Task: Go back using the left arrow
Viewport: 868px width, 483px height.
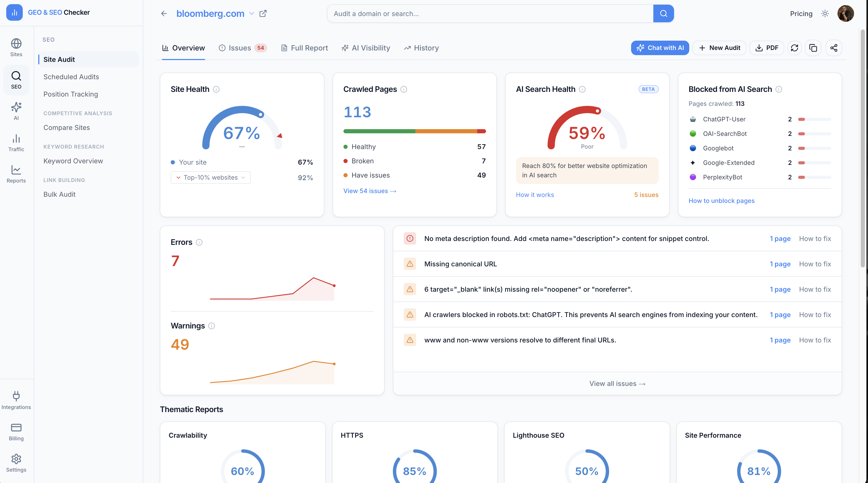Action: tap(164, 13)
